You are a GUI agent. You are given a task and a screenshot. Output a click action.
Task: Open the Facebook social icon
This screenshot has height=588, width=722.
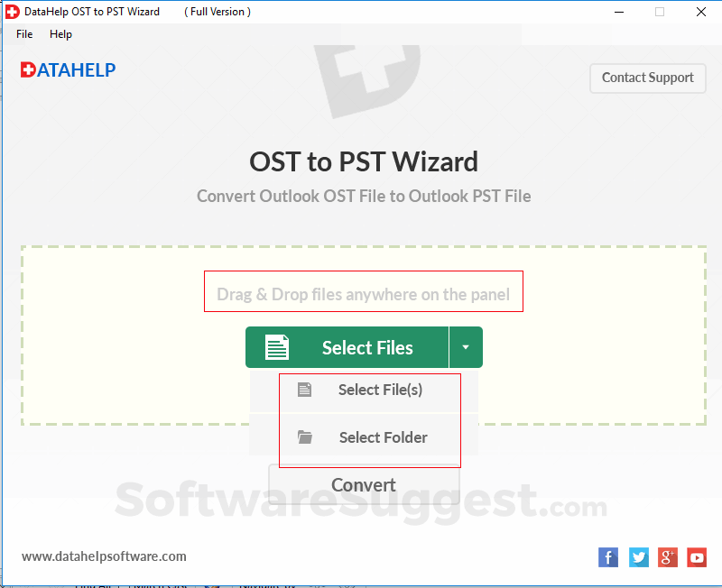[607, 557]
